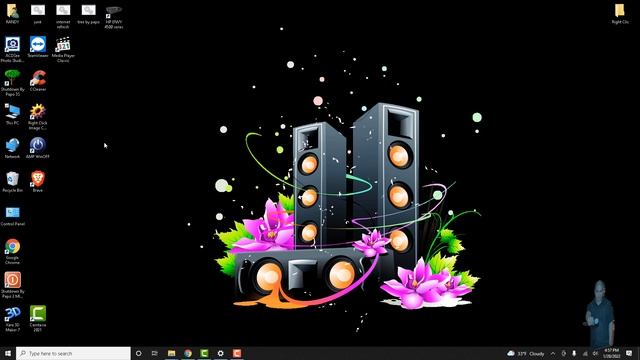
Task: Switch to the red Camtasia recorder taskbar icon
Action: (x=237, y=353)
